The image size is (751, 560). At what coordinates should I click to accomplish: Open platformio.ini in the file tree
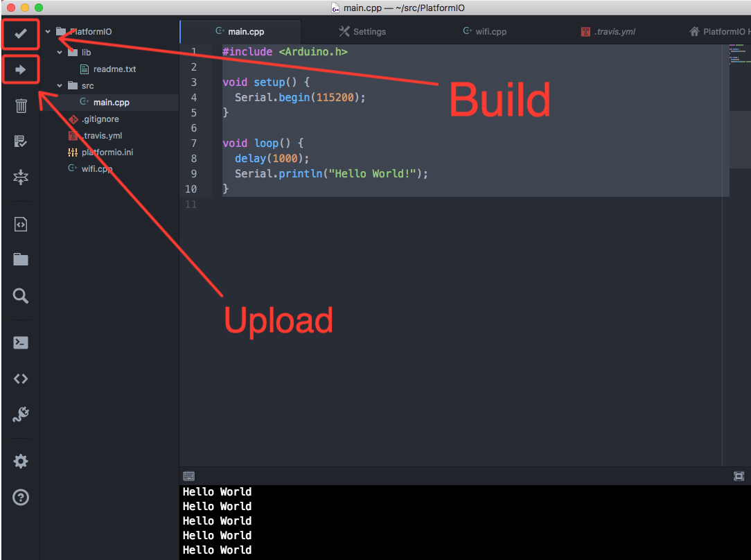click(x=107, y=152)
